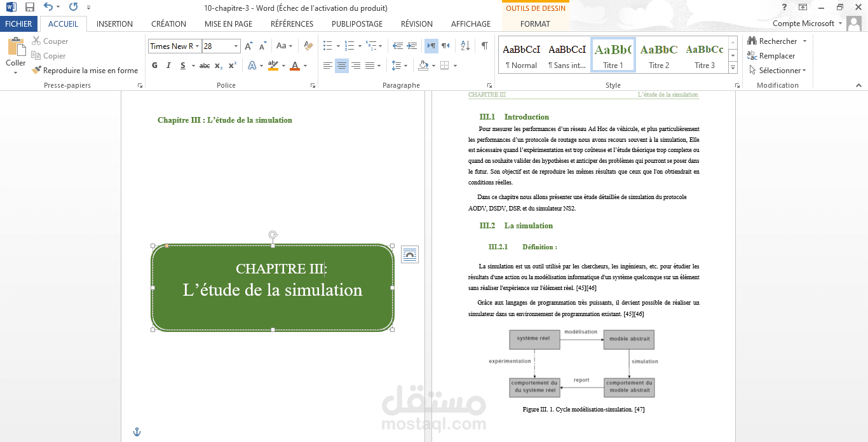Click Reproduire la mise en forme

[x=85, y=71]
